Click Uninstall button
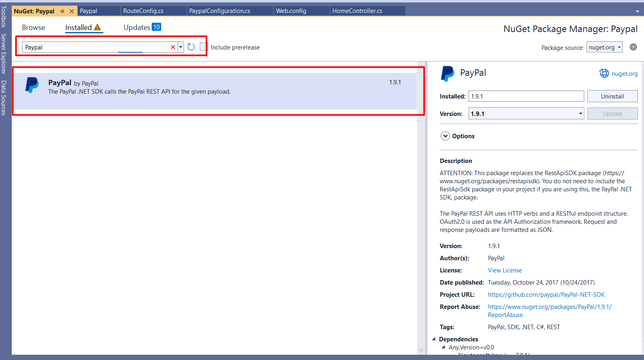Image resolution: width=644 pixels, height=360 pixels. 612,96
